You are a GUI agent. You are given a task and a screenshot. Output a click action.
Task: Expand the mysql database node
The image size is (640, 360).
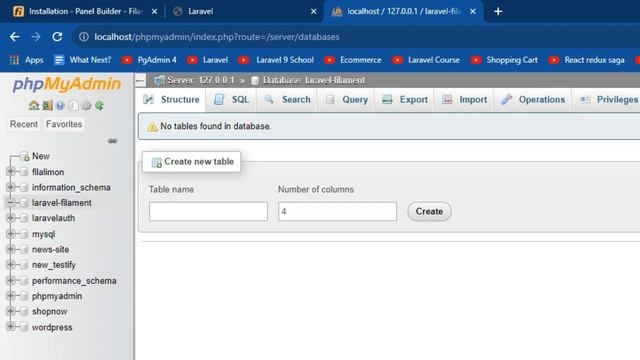[11, 234]
